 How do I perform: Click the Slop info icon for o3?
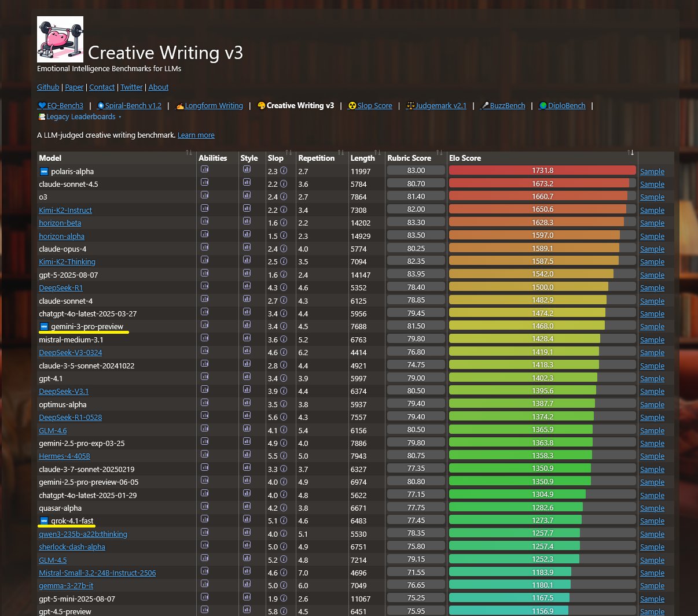pos(284,197)
